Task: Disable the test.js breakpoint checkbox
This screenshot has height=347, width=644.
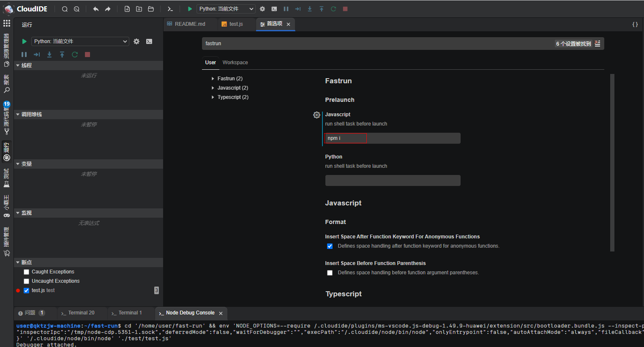Action: (x=27, y=291)
